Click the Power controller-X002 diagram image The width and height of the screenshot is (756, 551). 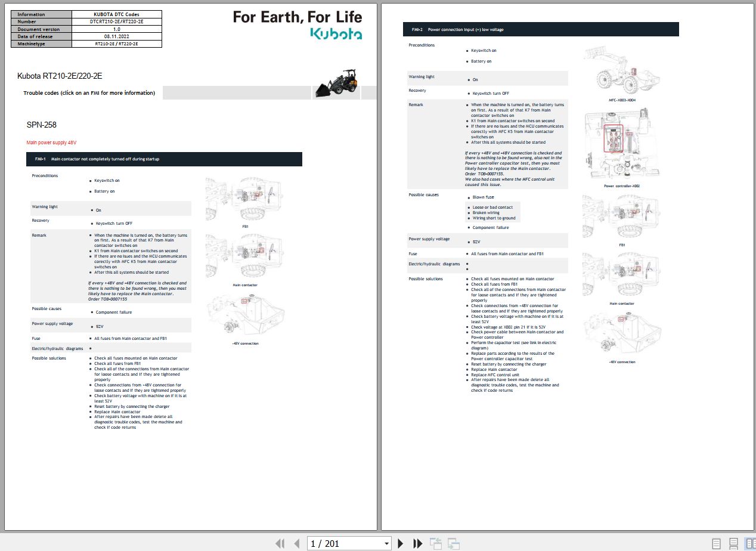[x=622, y=144]
